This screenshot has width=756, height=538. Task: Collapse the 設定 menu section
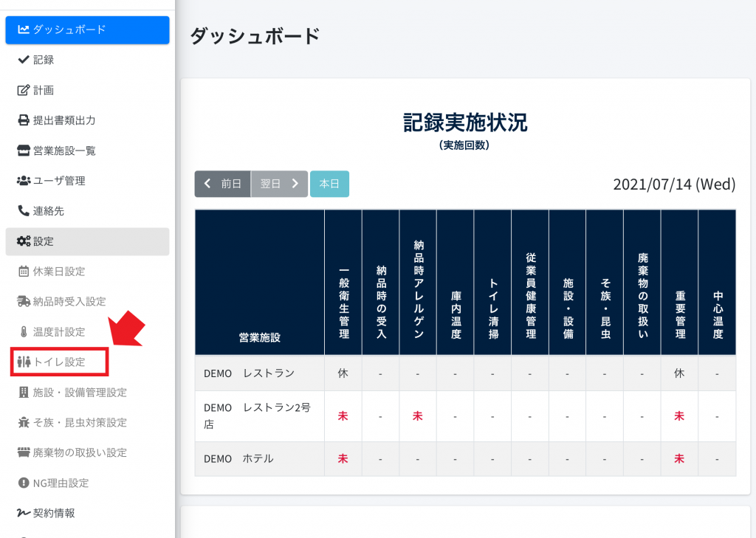pos(87,241)
